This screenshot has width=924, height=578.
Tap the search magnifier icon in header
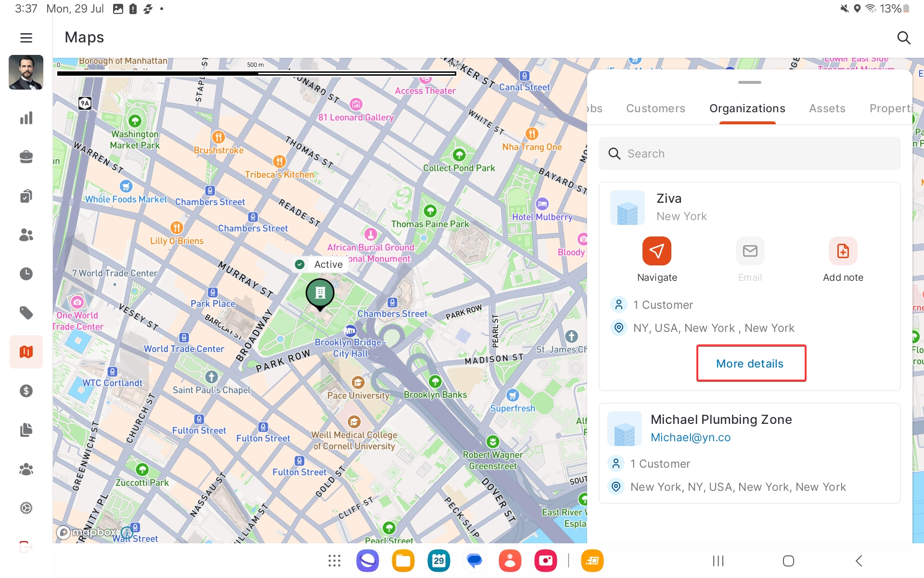pos(903,38)
